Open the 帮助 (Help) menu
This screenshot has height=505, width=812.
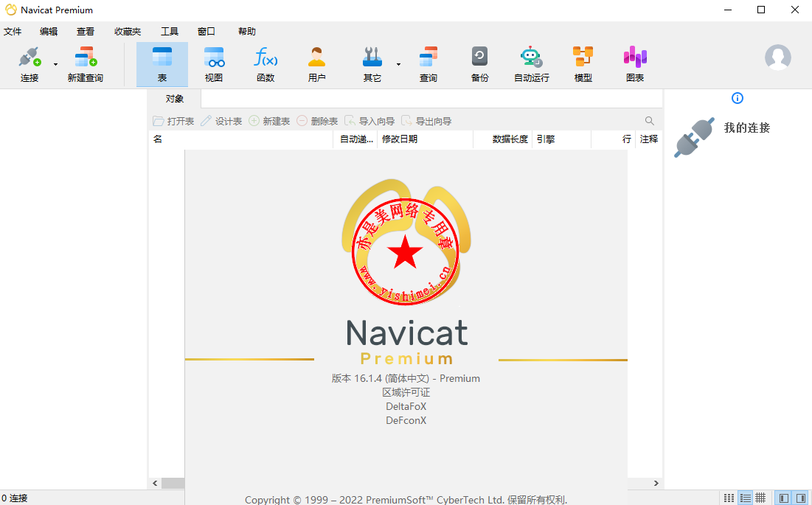pyautogui.click(x=247, y=32)
